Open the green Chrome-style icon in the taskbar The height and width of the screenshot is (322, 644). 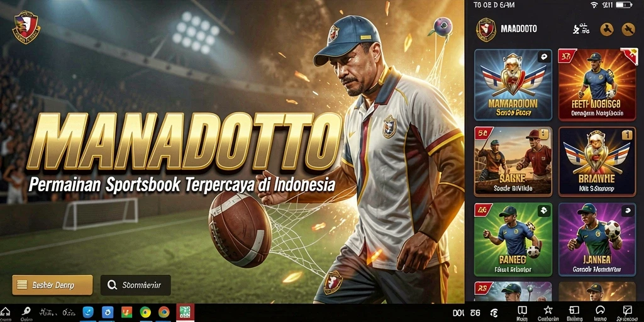(x=145, y=313)
